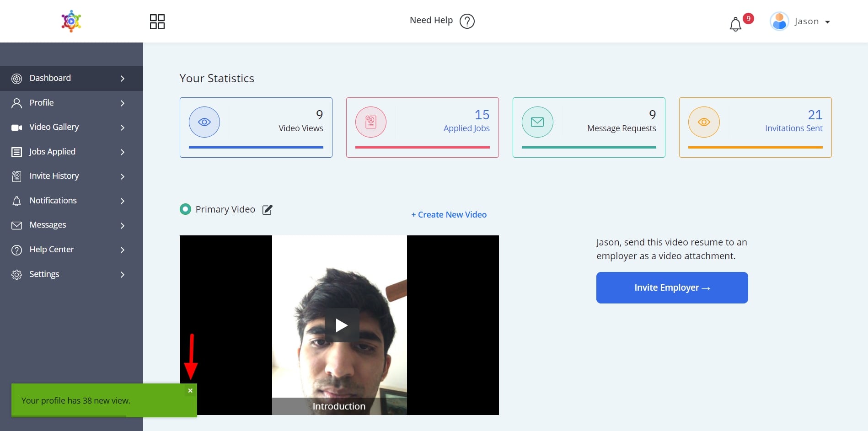Click the Need Help question mark icon
Viewport: 868px width, 431px height.
coord(467,21)
